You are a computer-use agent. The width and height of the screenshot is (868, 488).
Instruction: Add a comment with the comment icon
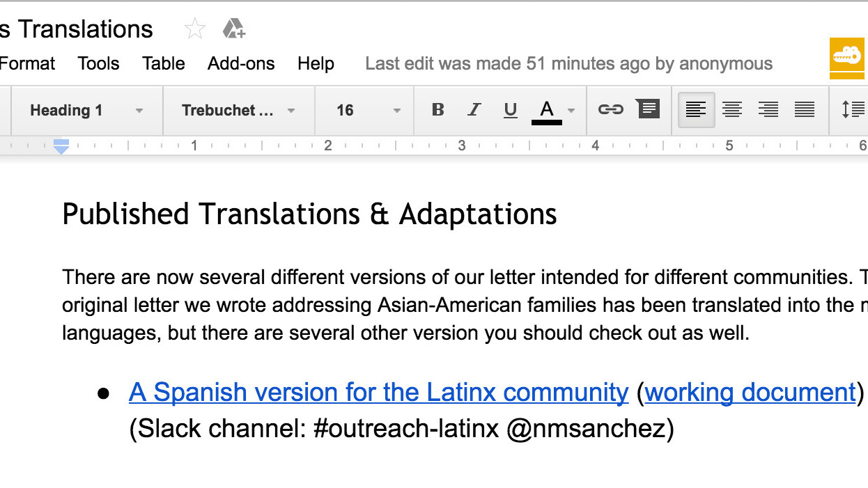click(x=648, y=109)
